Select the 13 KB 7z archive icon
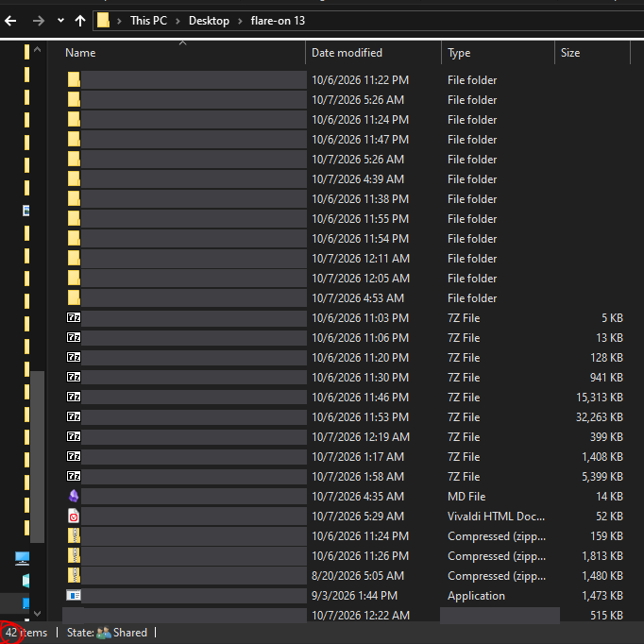 point(74,337)
